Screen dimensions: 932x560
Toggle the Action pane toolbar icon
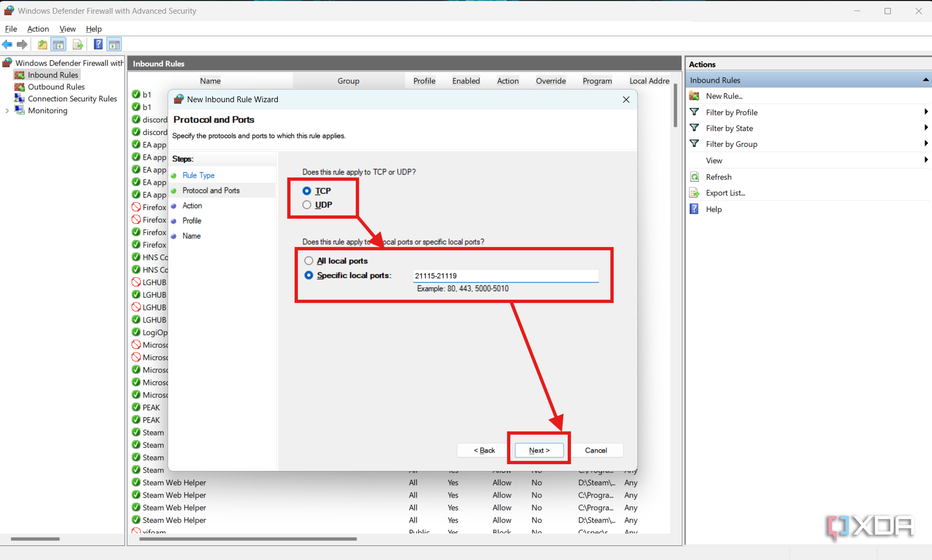click(114, 45)
